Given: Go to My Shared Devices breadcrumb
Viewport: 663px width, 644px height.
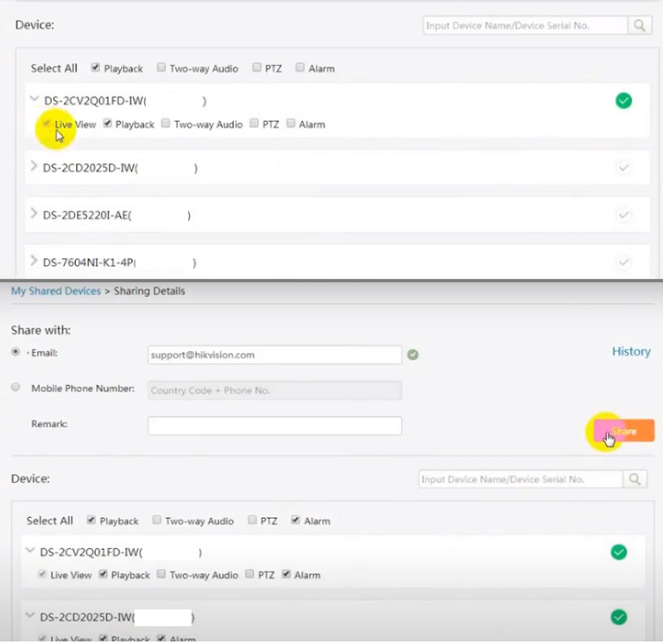Looking at the screenshot, I should [55, 291].
